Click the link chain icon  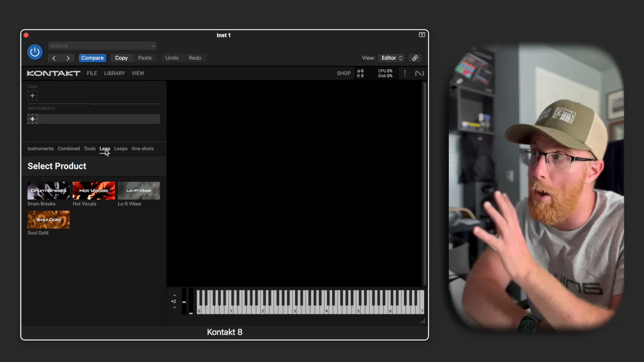click(x=415, y=58)
